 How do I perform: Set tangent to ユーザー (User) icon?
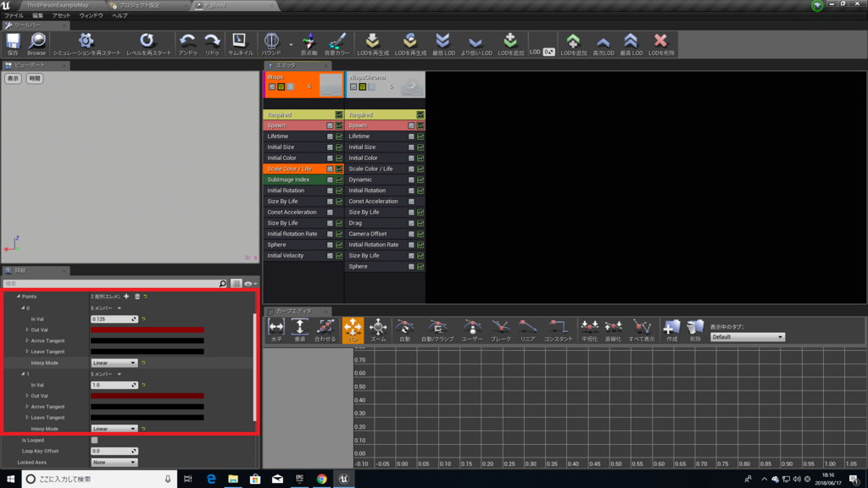pyautogui.click(x=471, y=330)
